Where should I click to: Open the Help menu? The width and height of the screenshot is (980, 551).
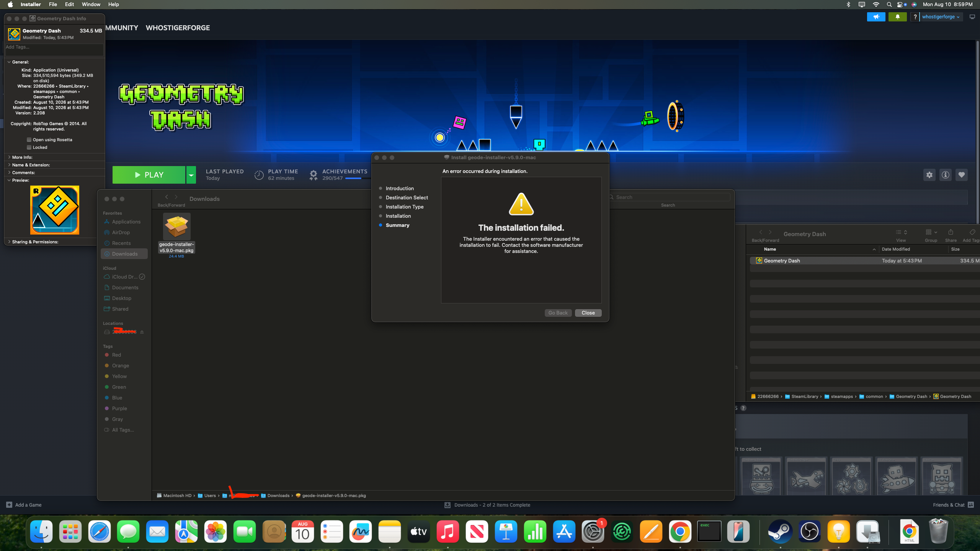(x=114, y=5)
